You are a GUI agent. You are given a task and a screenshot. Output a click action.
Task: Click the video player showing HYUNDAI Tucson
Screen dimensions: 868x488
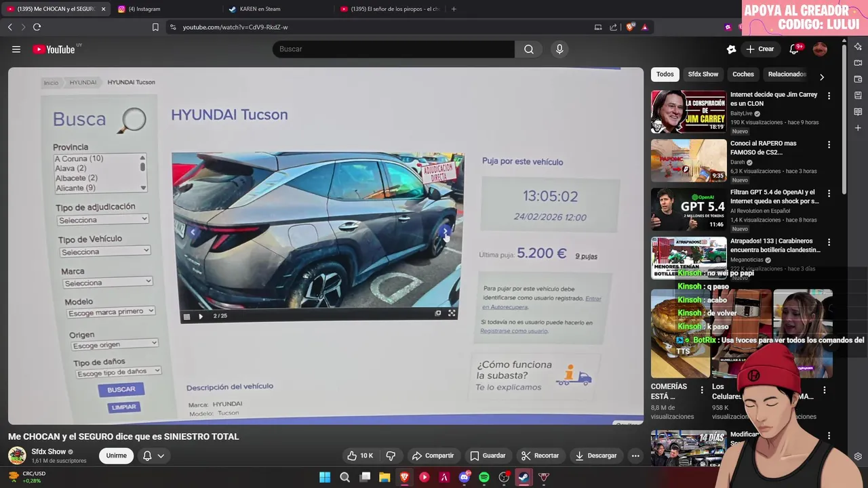325,245
